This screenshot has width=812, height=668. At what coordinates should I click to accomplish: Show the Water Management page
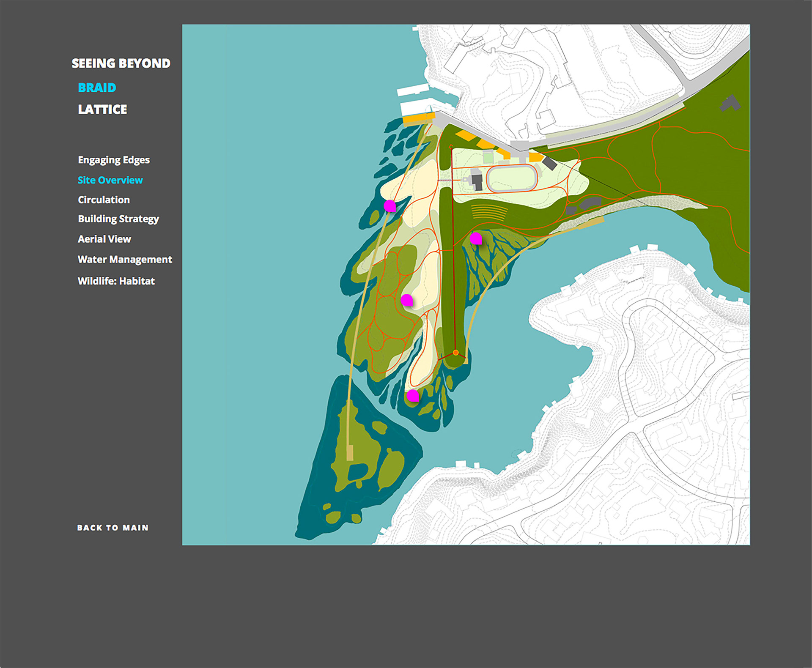tap(125, 259)
